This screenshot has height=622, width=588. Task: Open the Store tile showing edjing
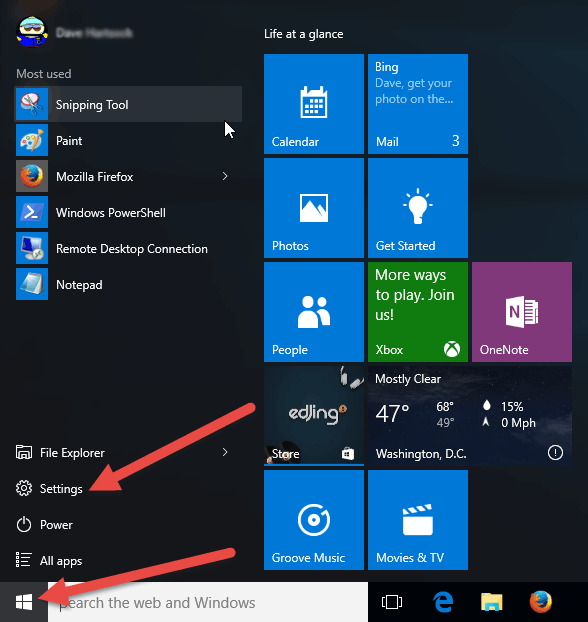314,416
